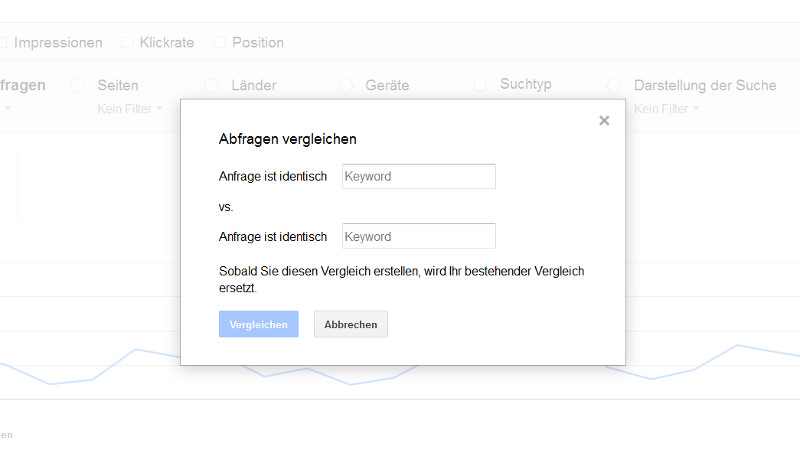
Task: Select the Seiten radio button
Action: pyautogui.click(x=78, y=86)
